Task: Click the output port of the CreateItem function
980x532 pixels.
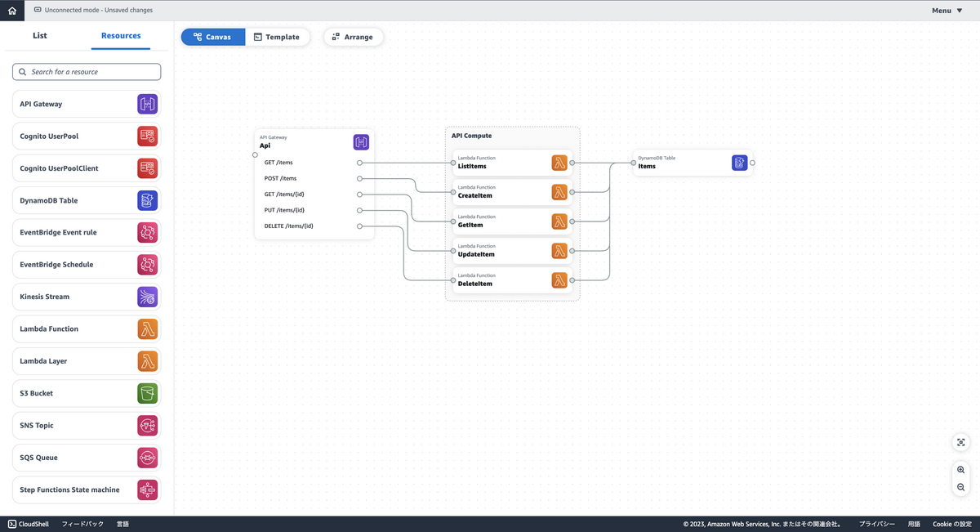Action: tap(572, 192)
